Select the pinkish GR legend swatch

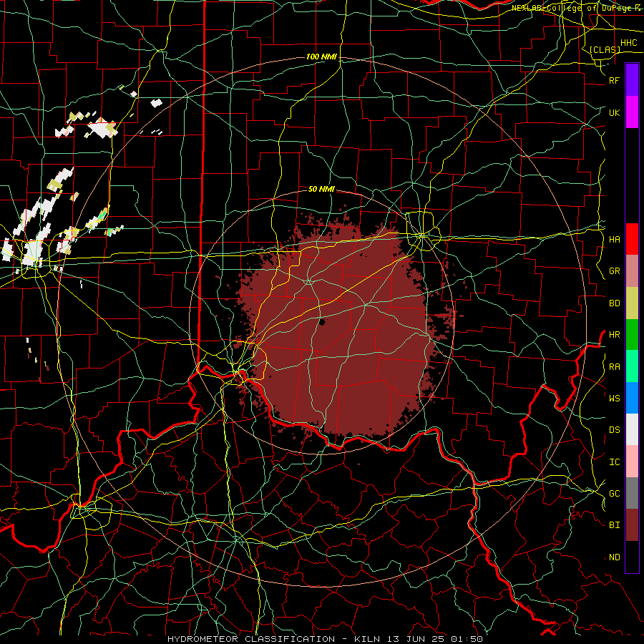coord(632,270)
